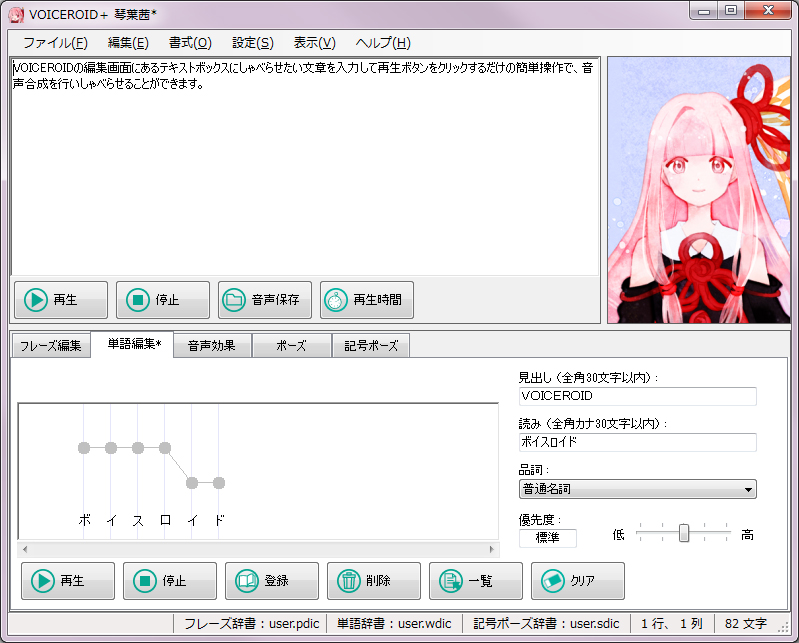The height and width of the screenshot is (643, 799).
Task: Click the VOICEROID app icon in title bar
Action: pyautogui.click(x=16, y=15)
